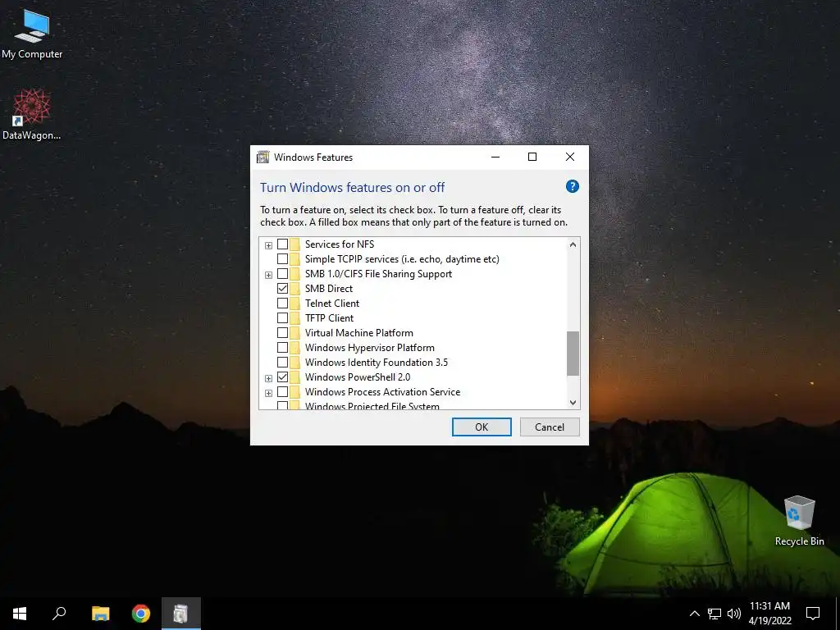The image size is (840, 630).
Task: Select the Telnet Client row text
Action: tap(332, 304)
